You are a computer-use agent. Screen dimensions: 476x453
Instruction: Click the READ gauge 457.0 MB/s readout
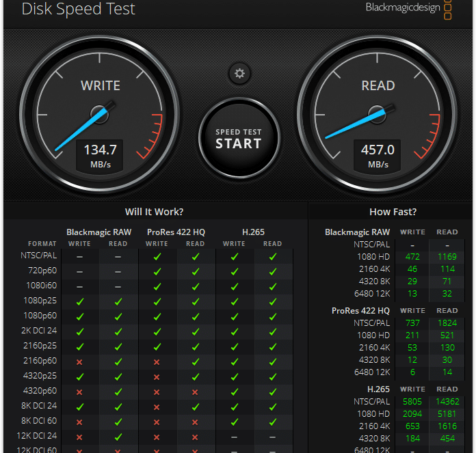point(378,156)
